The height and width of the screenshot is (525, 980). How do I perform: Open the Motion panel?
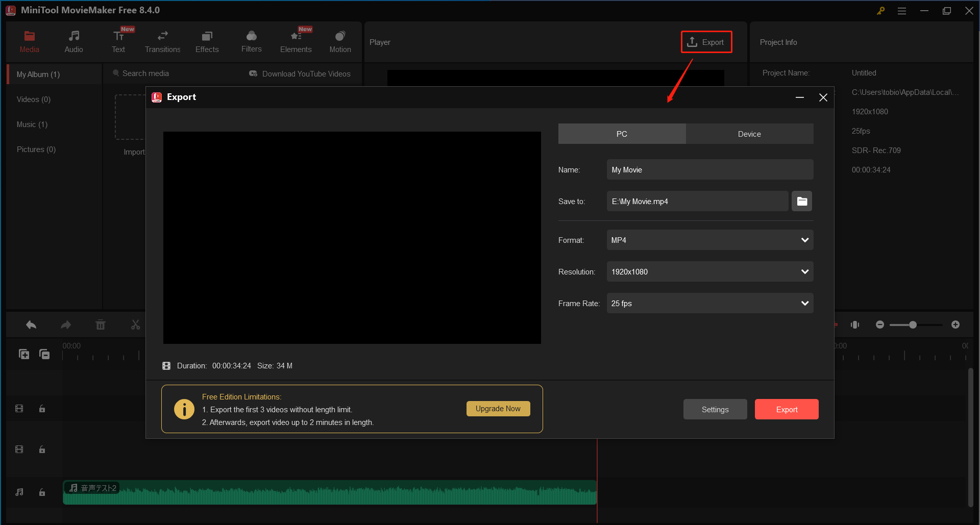[340, 41]
